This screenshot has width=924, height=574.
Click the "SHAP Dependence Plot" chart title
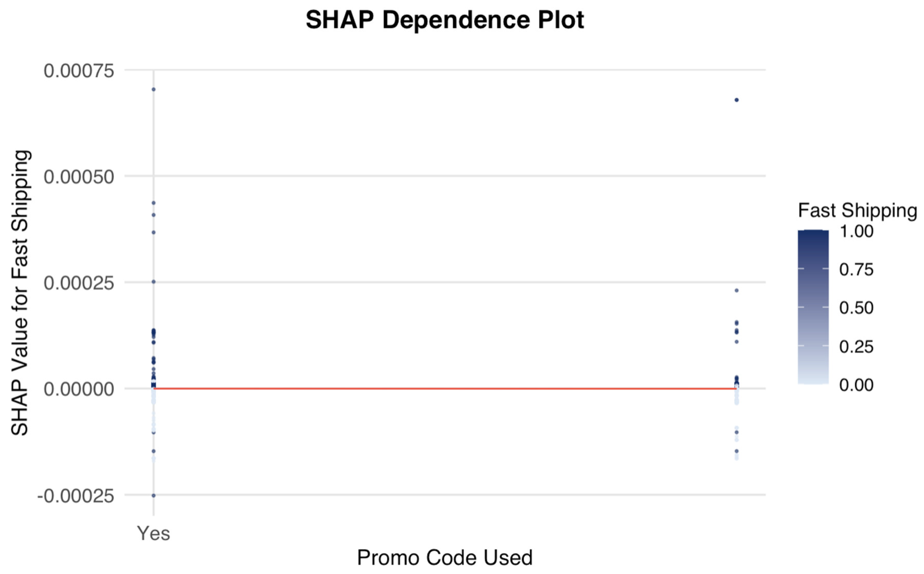444,20
